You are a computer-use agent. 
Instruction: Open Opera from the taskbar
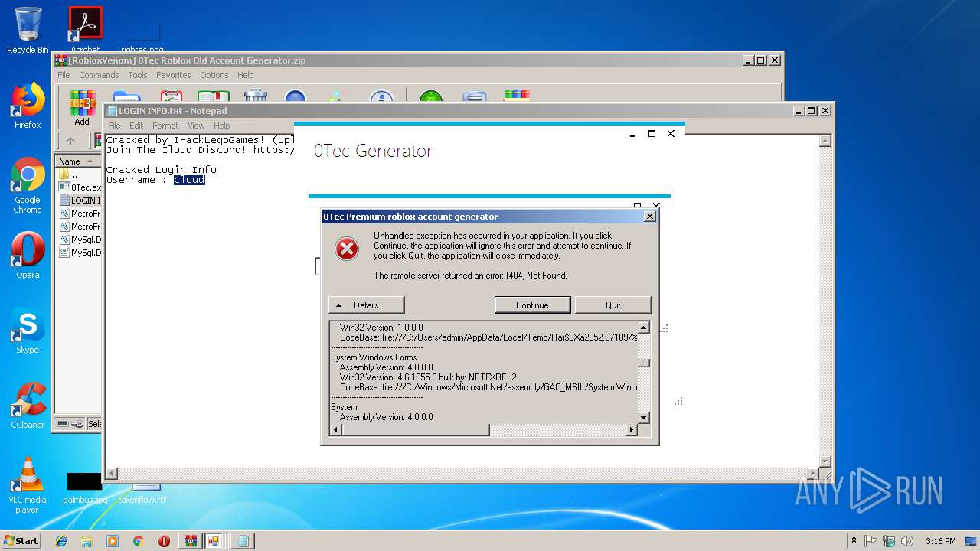click(x=164, y=541)
